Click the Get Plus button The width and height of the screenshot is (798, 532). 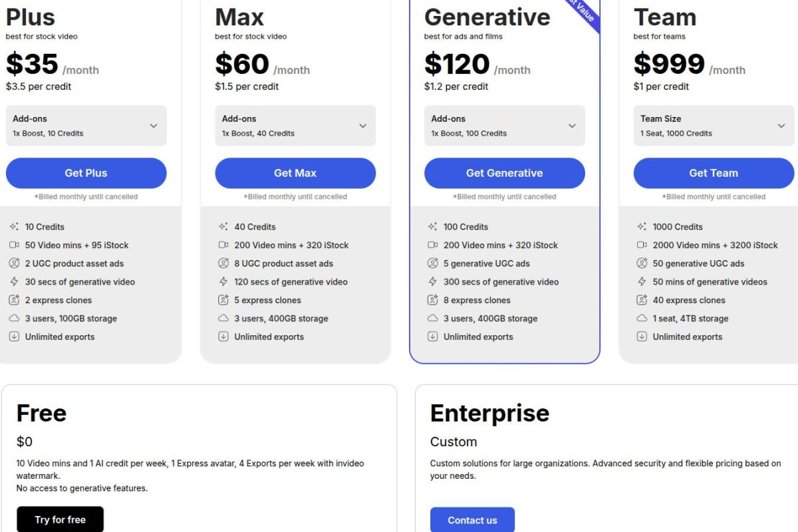tap(85, 173)
